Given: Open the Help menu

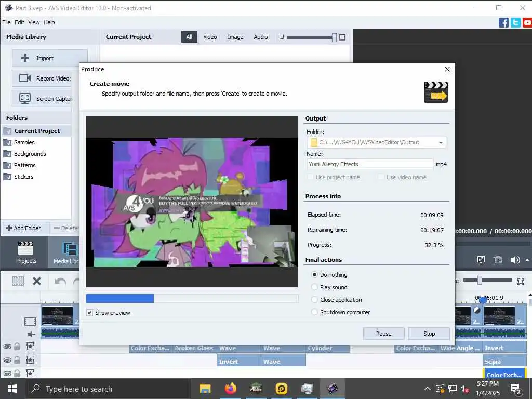Looking at the screenshot, I should 49,22.
